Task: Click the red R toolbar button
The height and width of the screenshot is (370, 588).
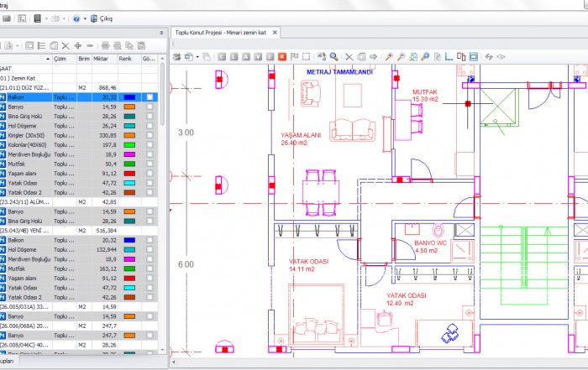Action: point(282,57)
